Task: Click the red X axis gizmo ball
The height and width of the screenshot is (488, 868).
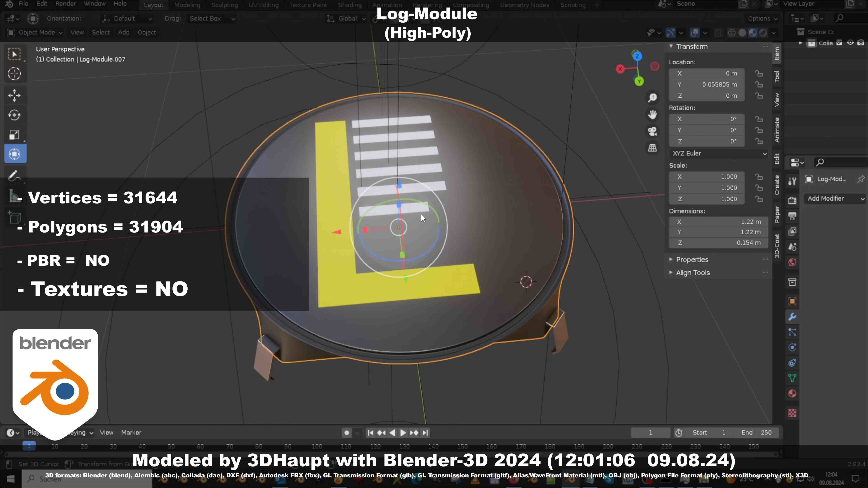Action: coord(620,69)
